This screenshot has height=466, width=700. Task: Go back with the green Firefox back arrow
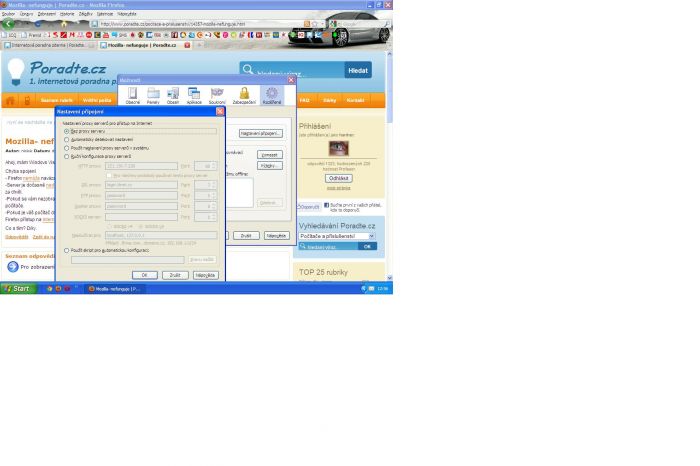(8, 24)
